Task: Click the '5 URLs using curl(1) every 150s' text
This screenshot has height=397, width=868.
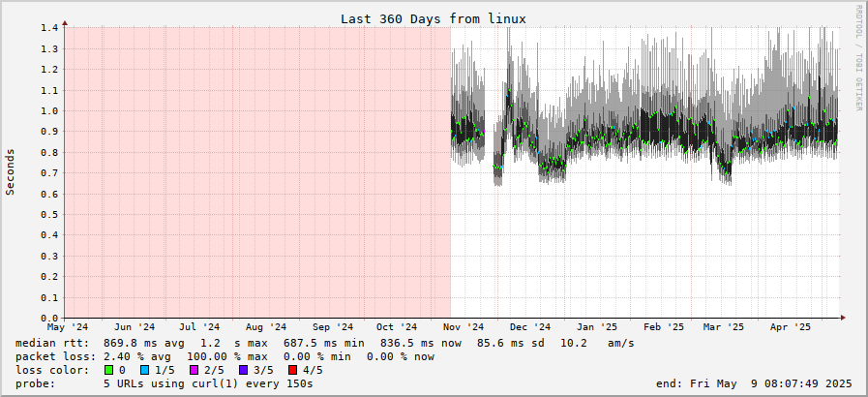Action: pos(208,383)
